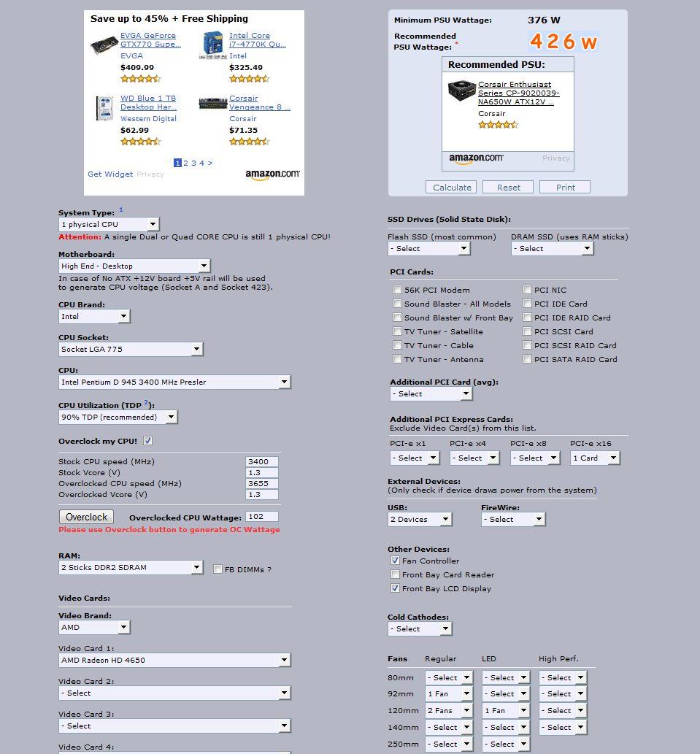The height and width of the screenshot is (754, 700).
Task: Open the USB devices dropdown
Action: [x=420, y=520]
